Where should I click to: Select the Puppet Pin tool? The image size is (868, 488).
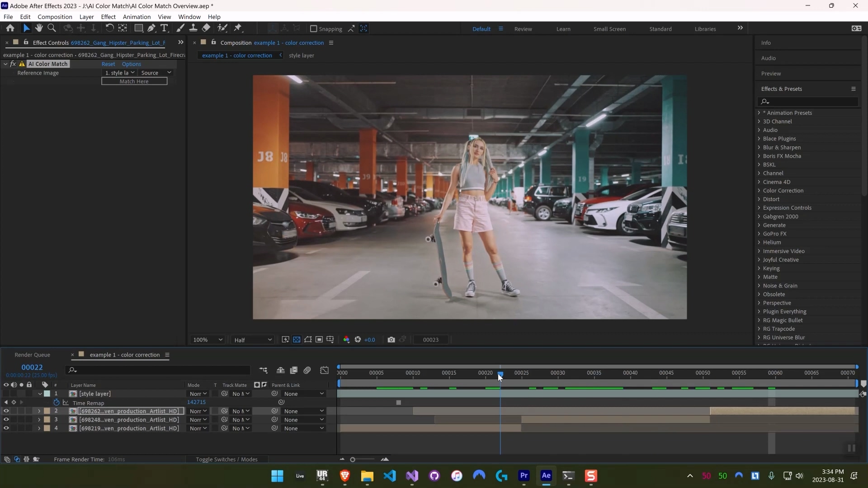point(238,28)
